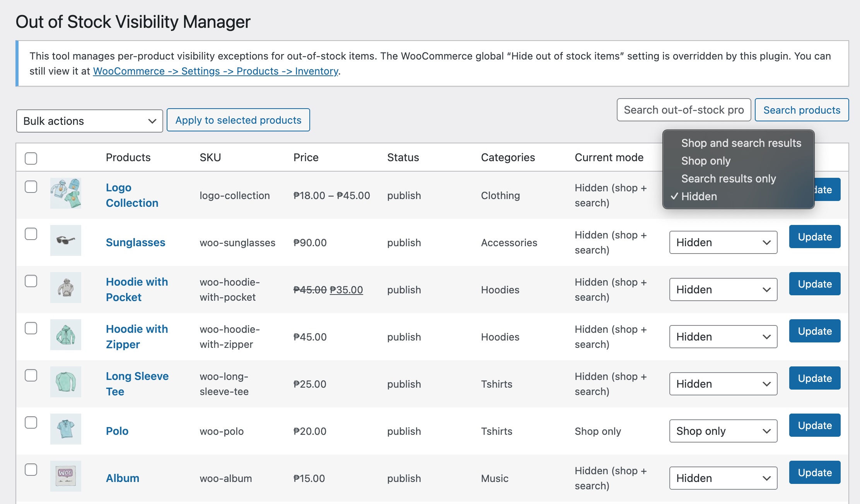This screenshot has width=860, height=504.
Task: Expand visibility dropdown for Polo row
Action: (x=723, y=431)
